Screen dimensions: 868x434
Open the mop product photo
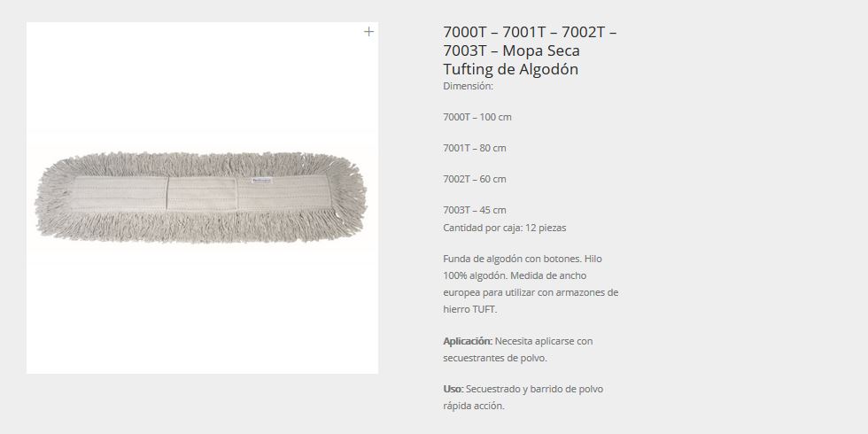coord(202,198)
